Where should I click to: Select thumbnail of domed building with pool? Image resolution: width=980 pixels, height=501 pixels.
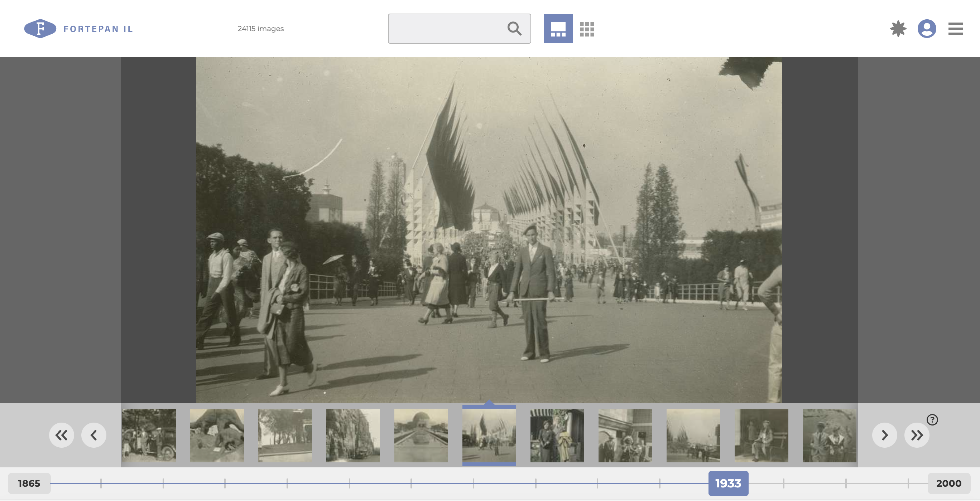click(x=421, y=435)
